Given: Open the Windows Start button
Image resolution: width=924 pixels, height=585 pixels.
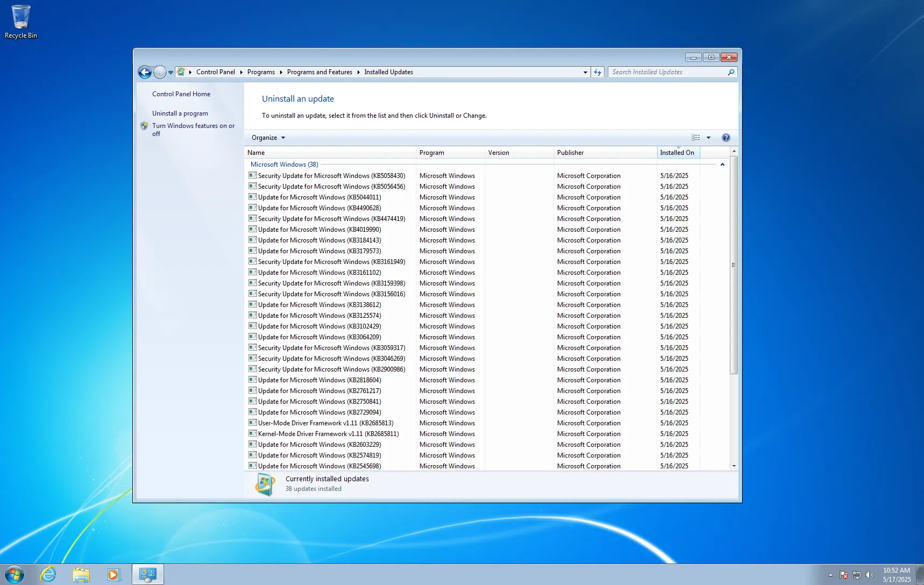Looking at the screenshot, I should coord(14,574).
